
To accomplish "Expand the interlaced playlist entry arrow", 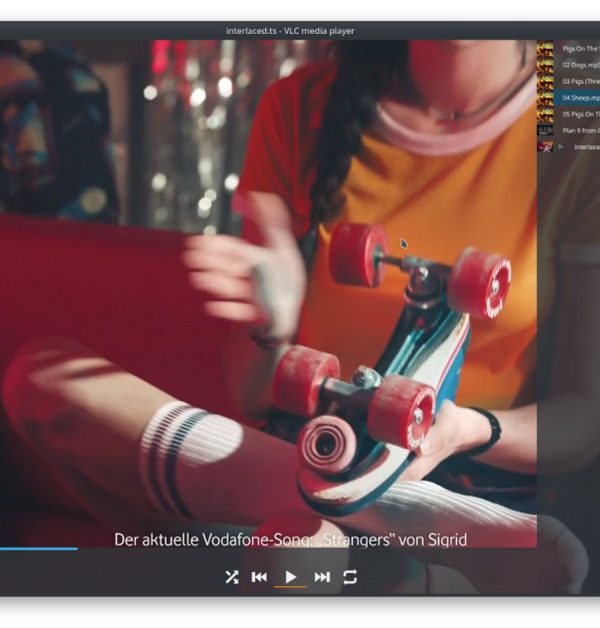I will coord(560,147).
